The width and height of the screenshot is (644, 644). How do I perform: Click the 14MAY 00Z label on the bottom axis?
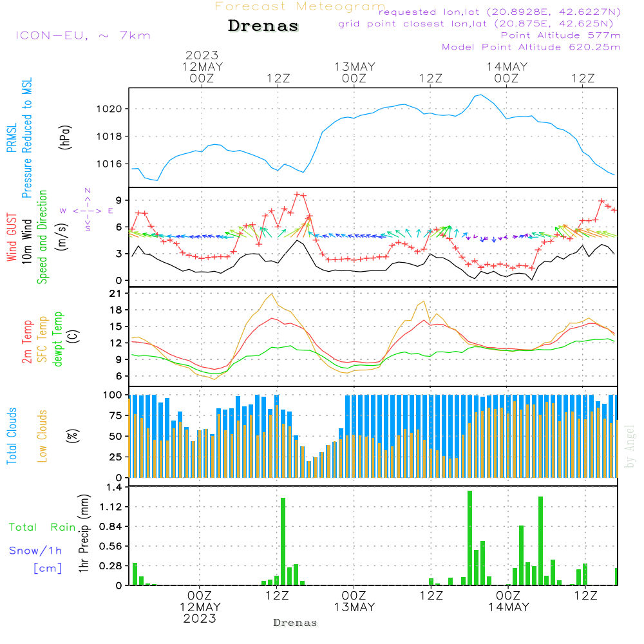click(507, 601)
